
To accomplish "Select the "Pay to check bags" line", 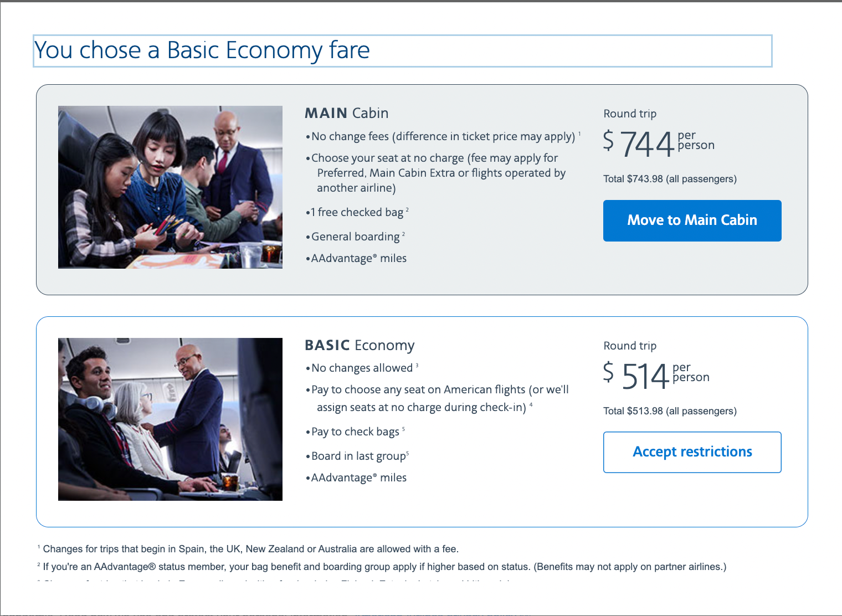I will point(355,432).
